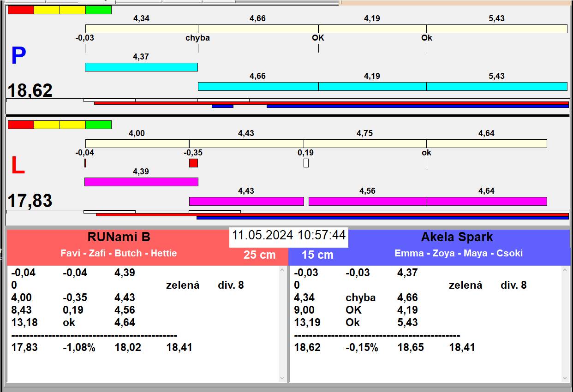The image size is (573, 392).
Task: Click 'zelená' in the RUNami B results panel
Action: pyautogui.click(x=183, y=285)
